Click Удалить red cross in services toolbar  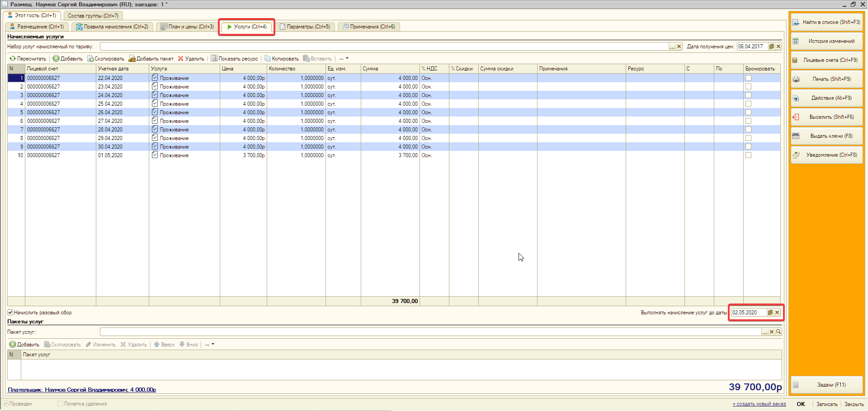(x=181, y=59)
